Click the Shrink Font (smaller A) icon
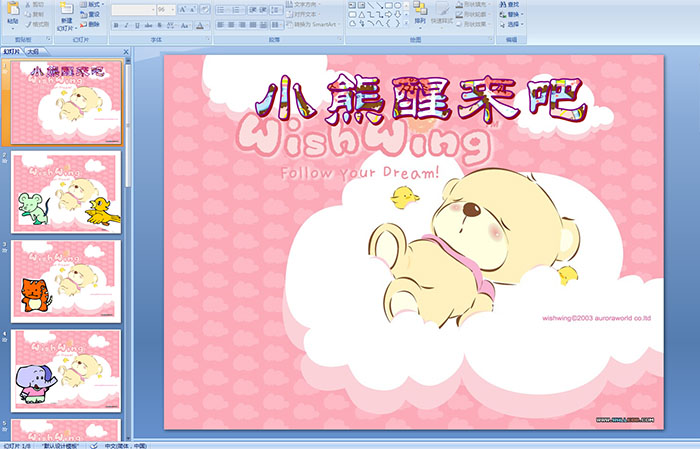Viewport: 700px width, 449px height. tap(192, 9)
